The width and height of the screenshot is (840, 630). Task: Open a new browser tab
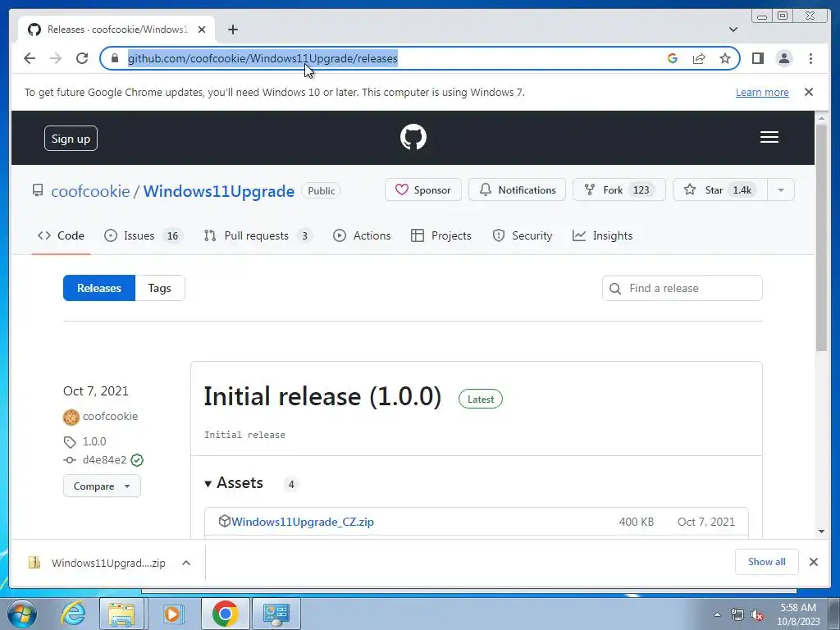(x=232, y=30)
